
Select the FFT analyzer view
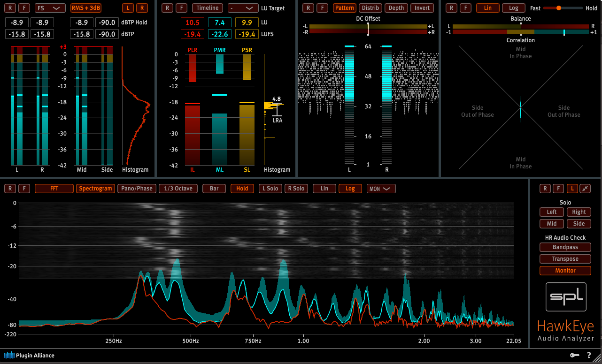[54, 189]
